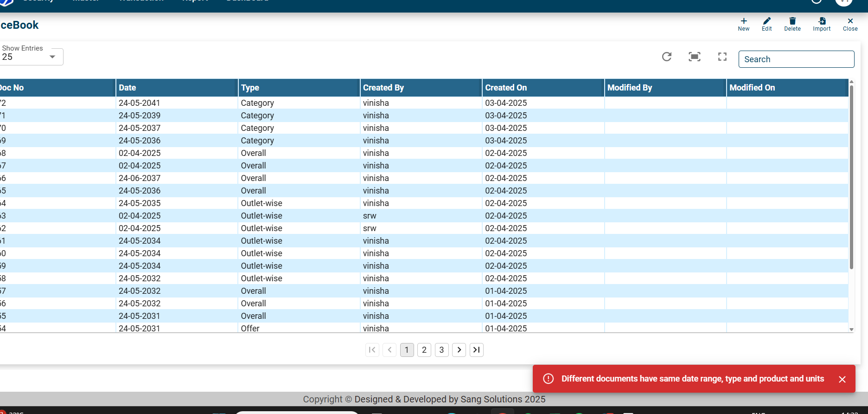Viewport: 868px width, 414px height.
Task: Select page 3 in pagination
Action: [x=441, y=350]
